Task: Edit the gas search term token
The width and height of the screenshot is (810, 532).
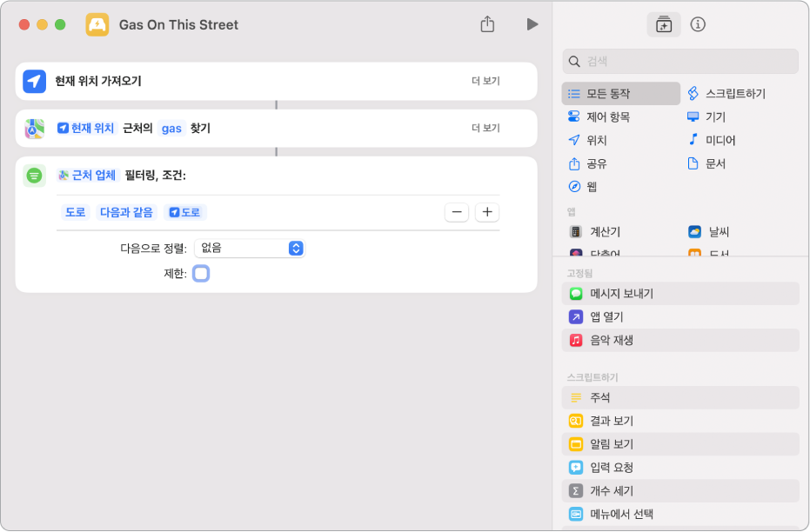Action: [x=171, y=129]
